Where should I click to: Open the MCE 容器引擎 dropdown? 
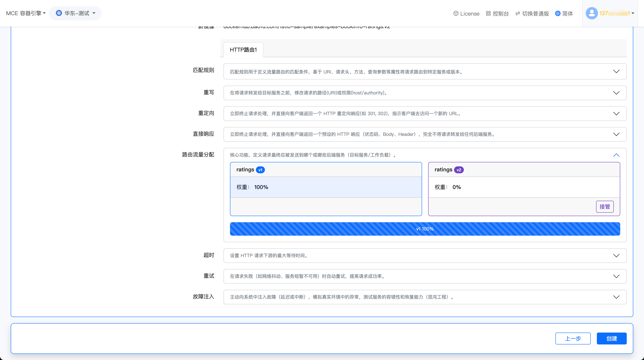point(26,13)
